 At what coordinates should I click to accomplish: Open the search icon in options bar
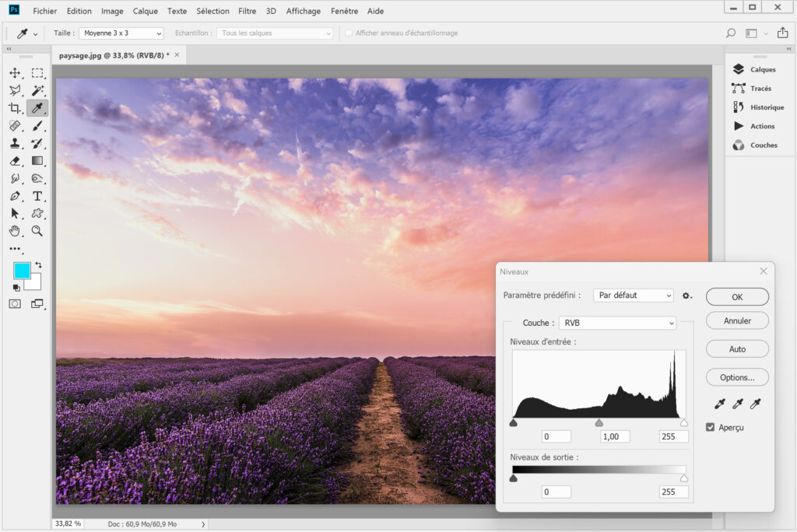point(730,33)
